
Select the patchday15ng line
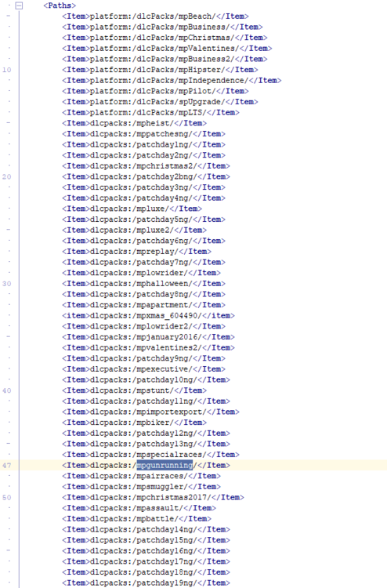146,540
